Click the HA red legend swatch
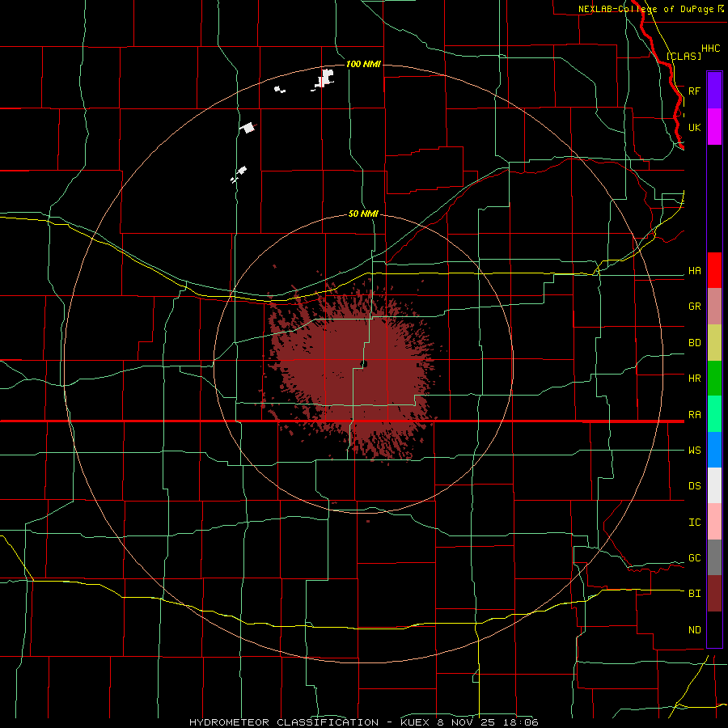728x728 pixels. 714,270
